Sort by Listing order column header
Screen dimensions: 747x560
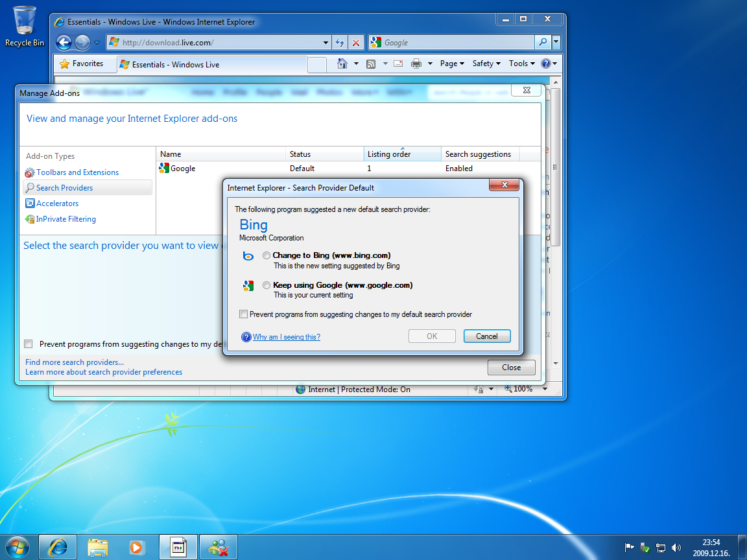pyautogui.click(x=403, y=154)
